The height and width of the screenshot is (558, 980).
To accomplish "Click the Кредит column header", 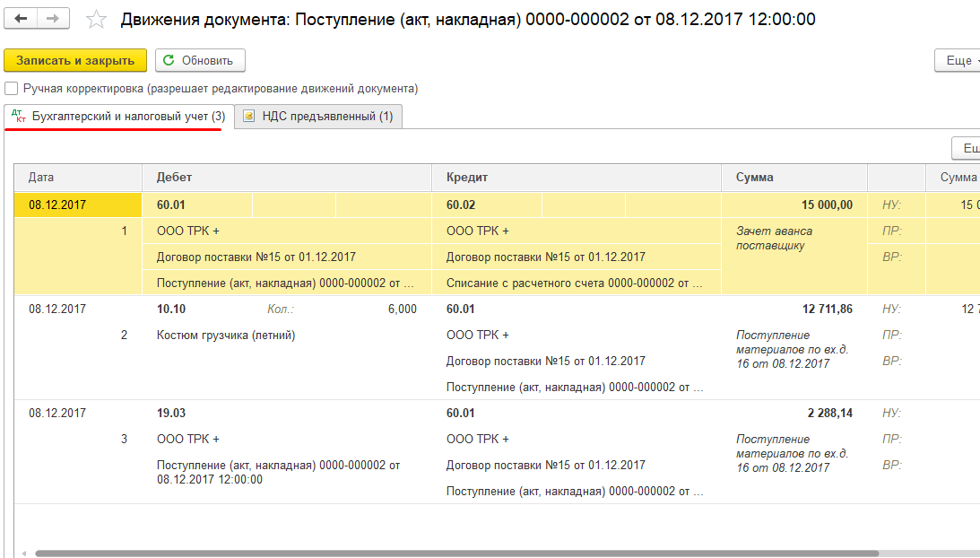I will [x=577, y=177].
